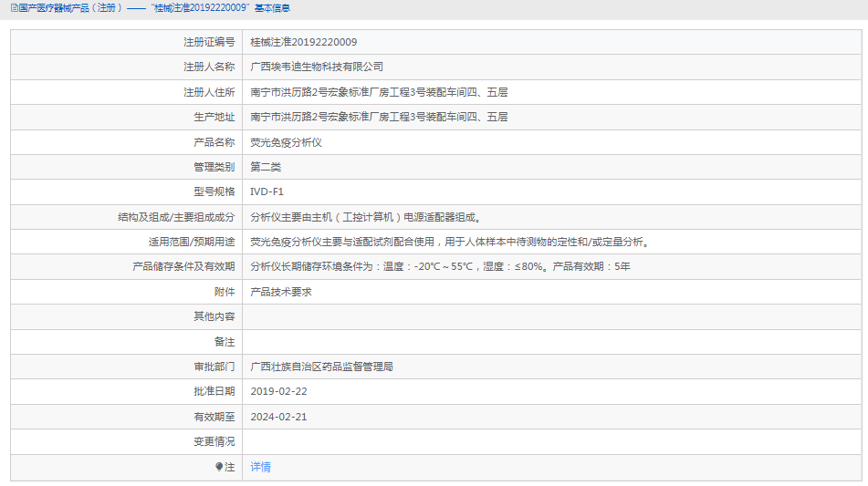Click the 注册人住所 label
Screen dimensions: 868x486
209,92
